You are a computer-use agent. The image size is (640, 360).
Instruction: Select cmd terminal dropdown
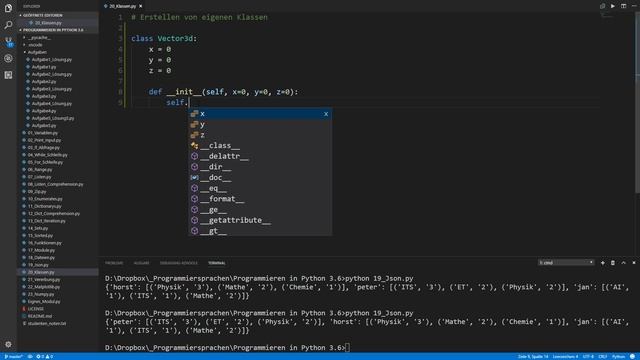tap(566, 262)
